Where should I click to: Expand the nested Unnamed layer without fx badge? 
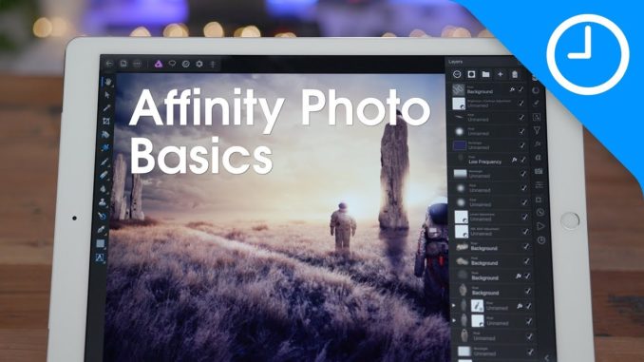tap(454, 320)
